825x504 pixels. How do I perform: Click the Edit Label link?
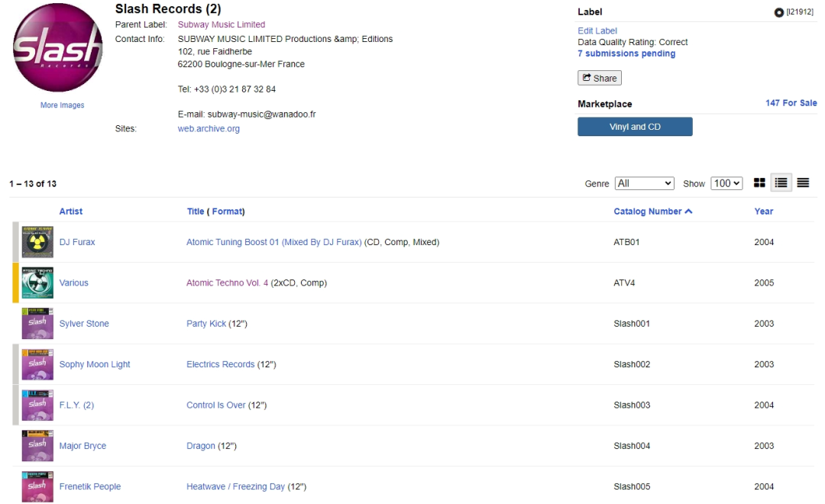coord(597,31)
